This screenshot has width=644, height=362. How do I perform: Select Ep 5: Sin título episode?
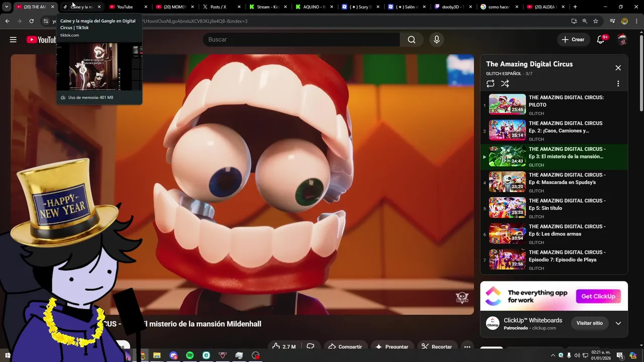pos(553,208)
